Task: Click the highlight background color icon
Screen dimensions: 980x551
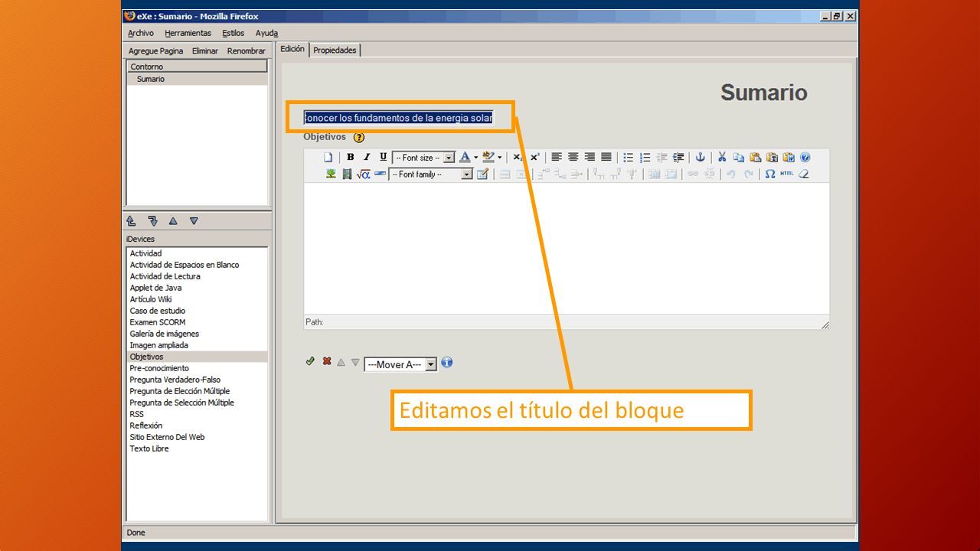Action: (x=488, y=158)
